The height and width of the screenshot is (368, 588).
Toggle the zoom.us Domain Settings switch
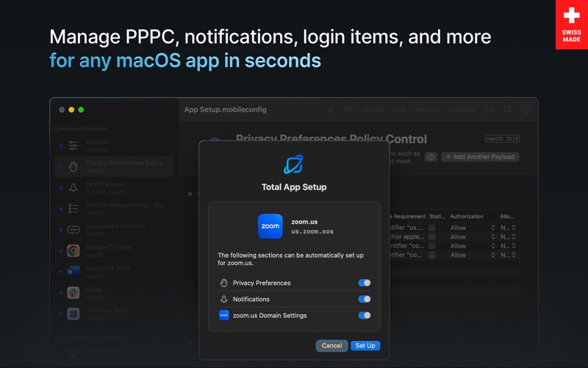tap(364, 316)
